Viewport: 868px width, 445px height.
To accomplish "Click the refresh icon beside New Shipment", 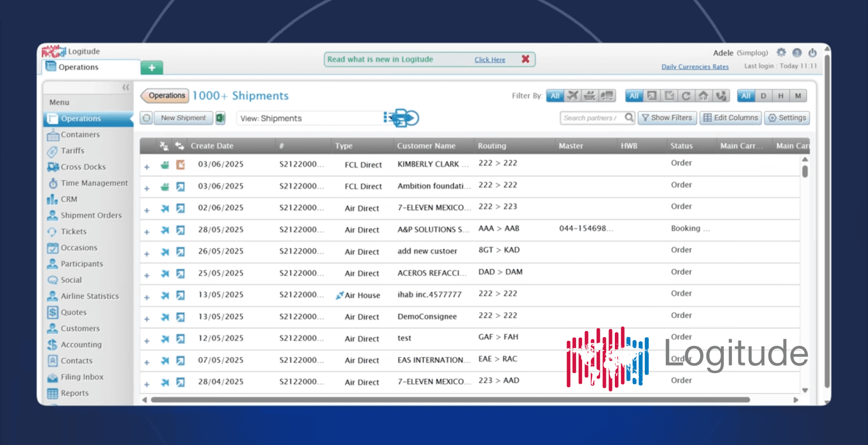I will click(x=146, y=118).
